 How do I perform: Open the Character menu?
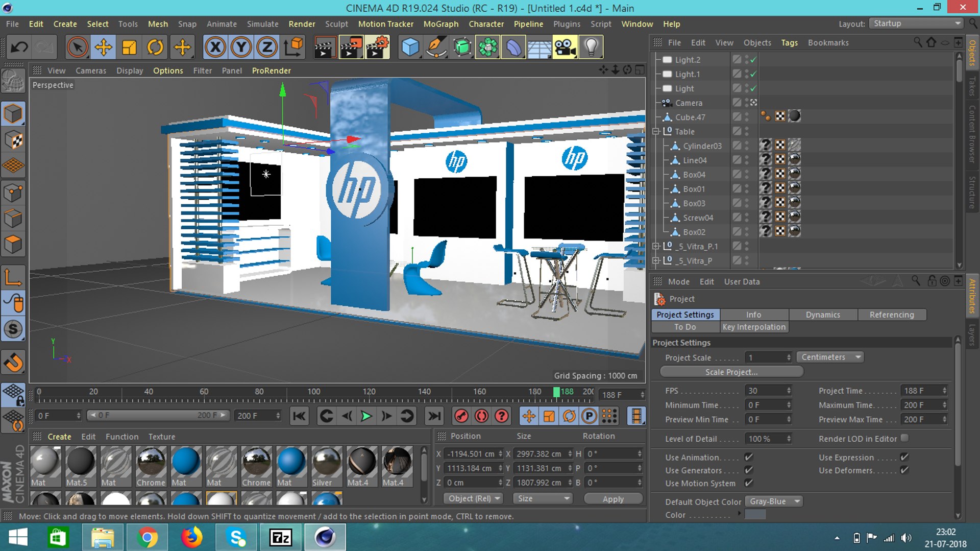[486, 24]
